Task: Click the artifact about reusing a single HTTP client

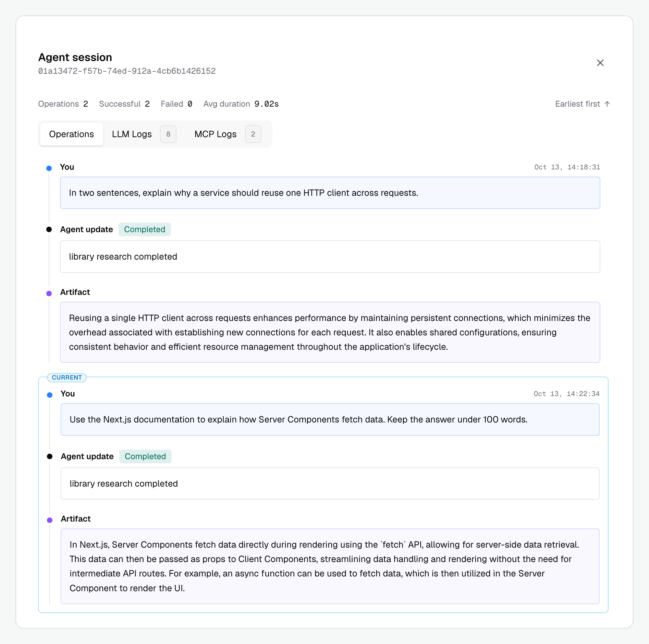Action: (x=330, y=332)
